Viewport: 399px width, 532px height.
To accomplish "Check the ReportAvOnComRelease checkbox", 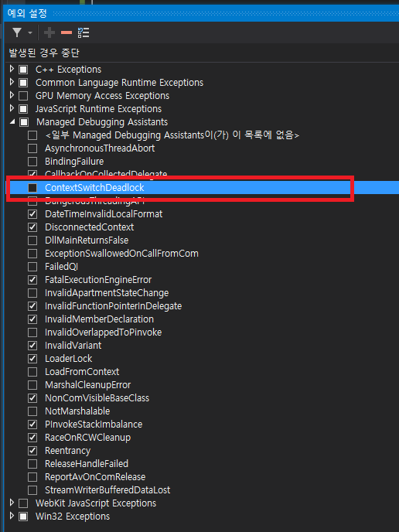I will [x=32, y=477].
